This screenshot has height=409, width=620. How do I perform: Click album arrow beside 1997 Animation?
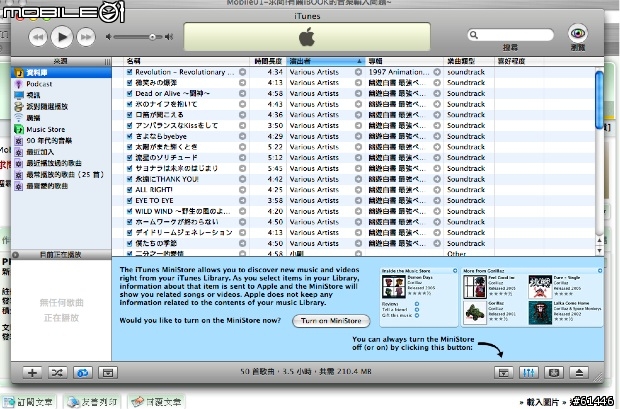[437, 72]
